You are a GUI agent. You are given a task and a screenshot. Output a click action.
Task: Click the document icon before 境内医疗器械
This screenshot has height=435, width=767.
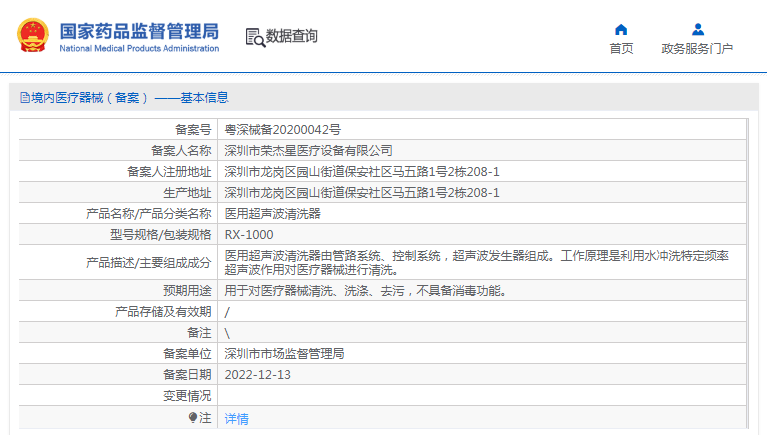pyautogui.click(x=24, y=97)
